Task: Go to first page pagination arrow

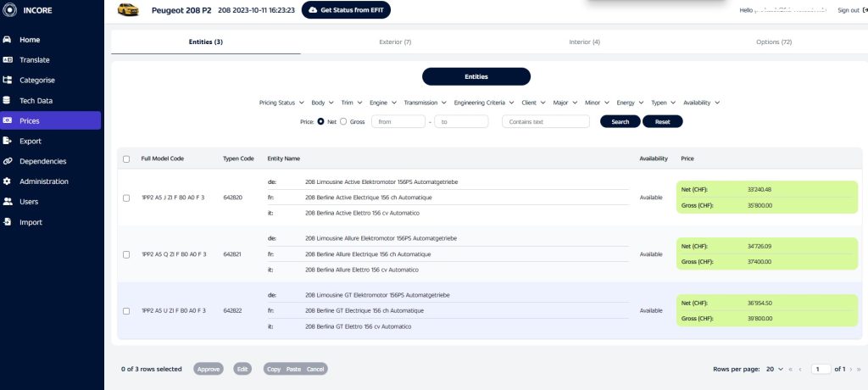Action: tap(791, 369)
